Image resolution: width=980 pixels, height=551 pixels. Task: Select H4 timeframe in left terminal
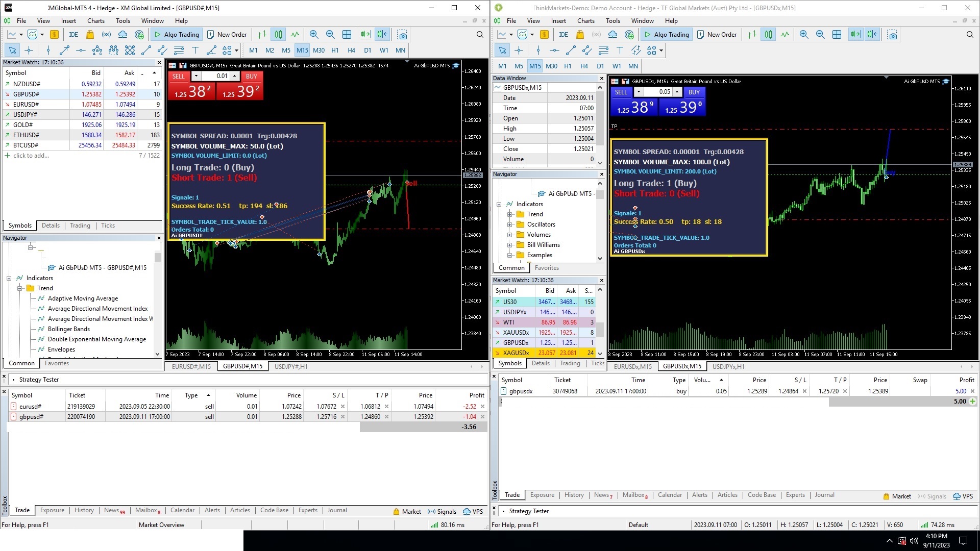pyautogui.click(x=351, y=51)
